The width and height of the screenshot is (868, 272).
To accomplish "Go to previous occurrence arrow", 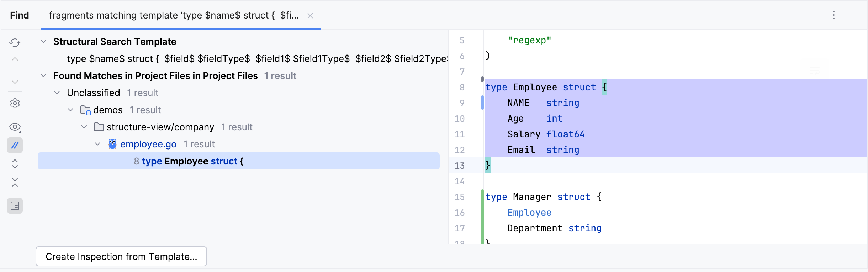I will tap(15, 61).
